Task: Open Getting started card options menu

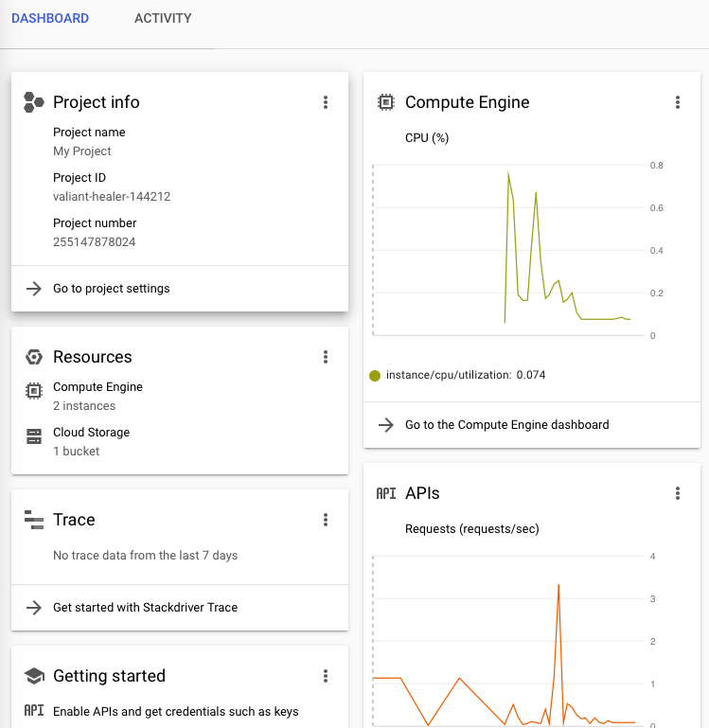Action: coord(326,676)
